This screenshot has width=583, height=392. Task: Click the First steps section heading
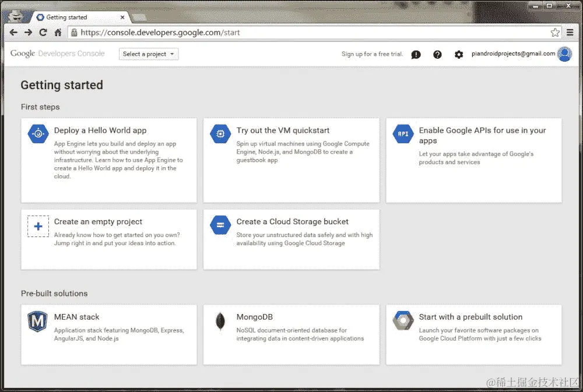(x=40, y=107)
